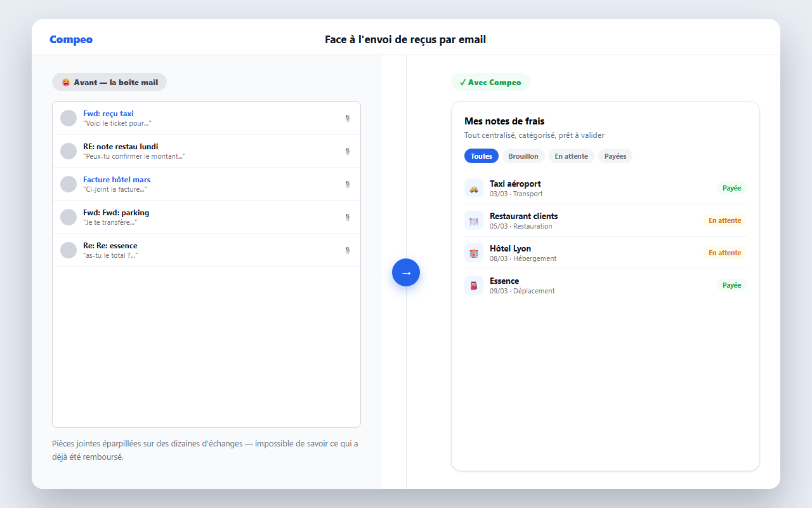Click the paperclip on Facture hôtel mars email

tap(348, 184)
